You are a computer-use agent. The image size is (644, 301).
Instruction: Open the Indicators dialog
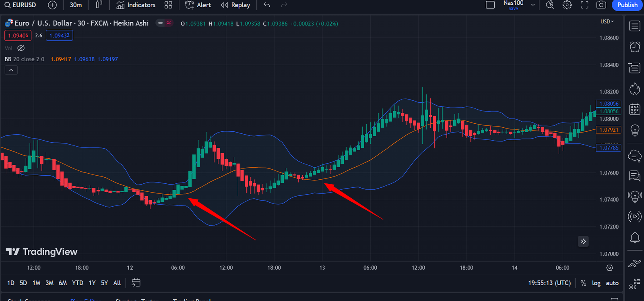pos(136,5)
